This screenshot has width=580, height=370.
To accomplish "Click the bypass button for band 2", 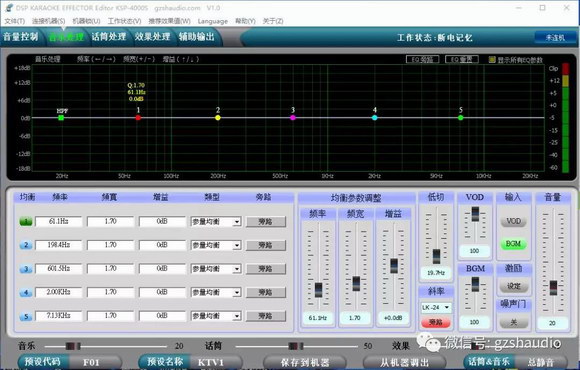I will tap(266, 245).
